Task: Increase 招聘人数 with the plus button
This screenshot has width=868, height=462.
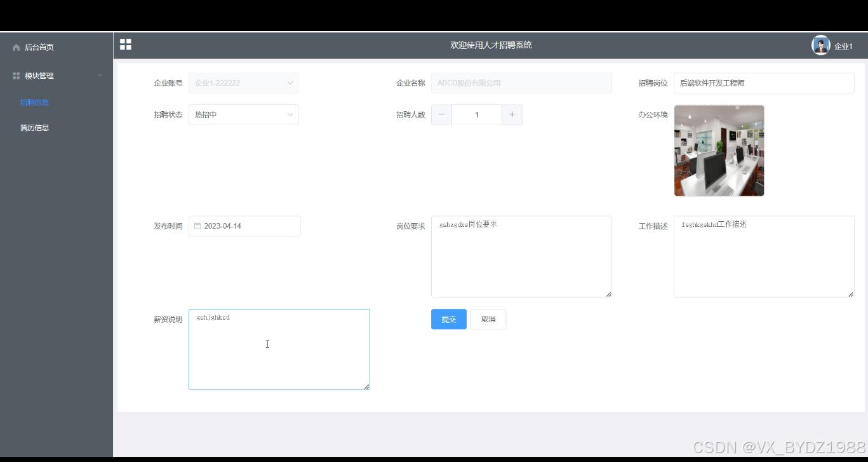Action: coord(512,114)
